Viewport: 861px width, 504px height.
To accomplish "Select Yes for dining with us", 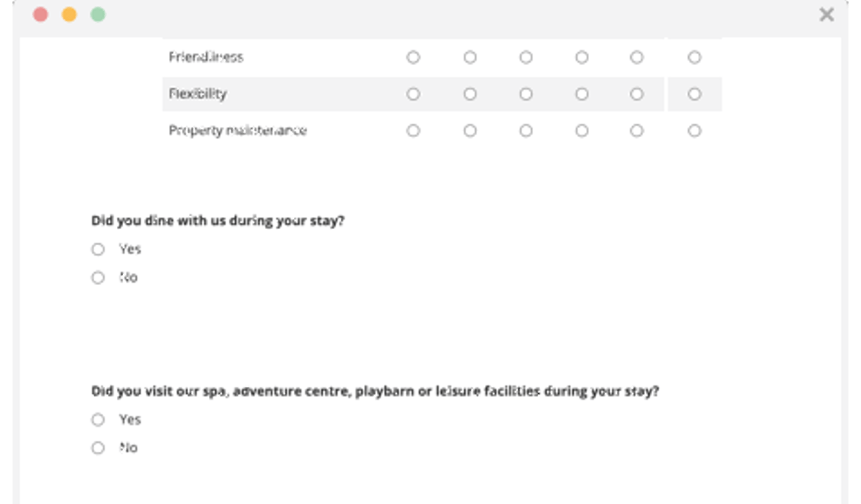I will point(98,249).
